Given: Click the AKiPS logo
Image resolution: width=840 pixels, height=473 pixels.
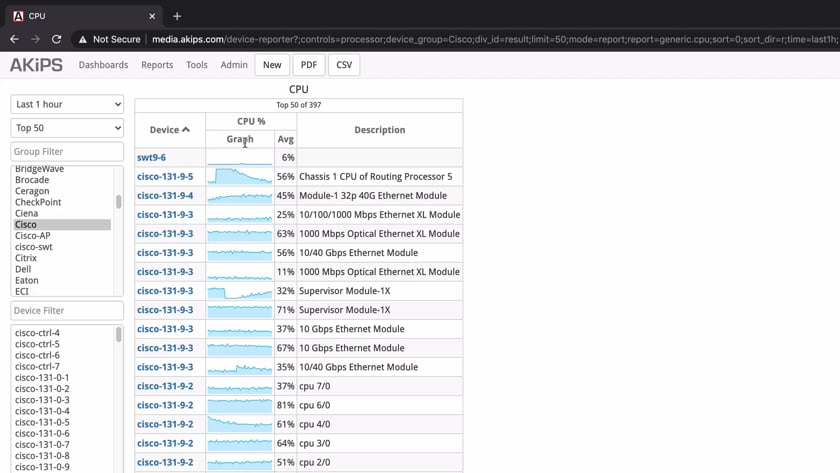Looking at the screenshot, I should [36, 65].
